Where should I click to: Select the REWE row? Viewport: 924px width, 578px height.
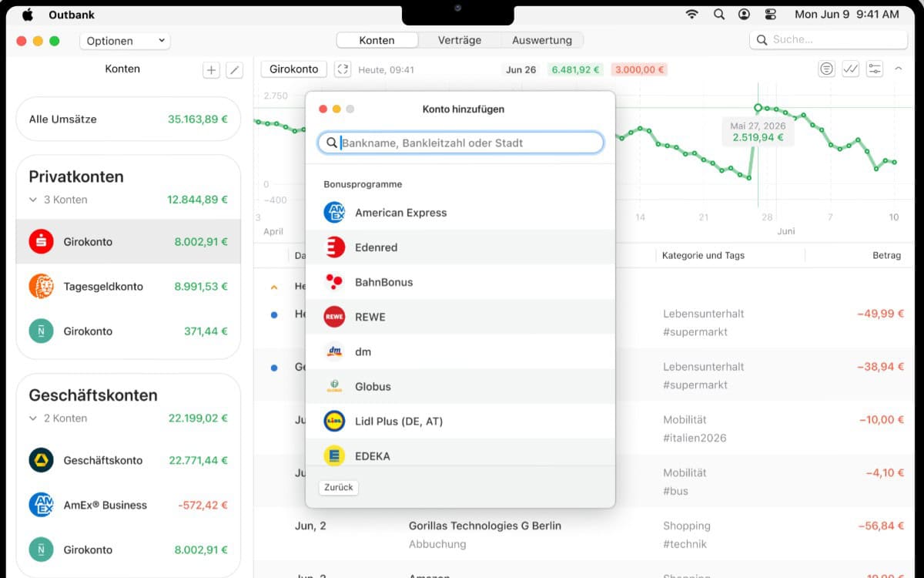point(460,317)
